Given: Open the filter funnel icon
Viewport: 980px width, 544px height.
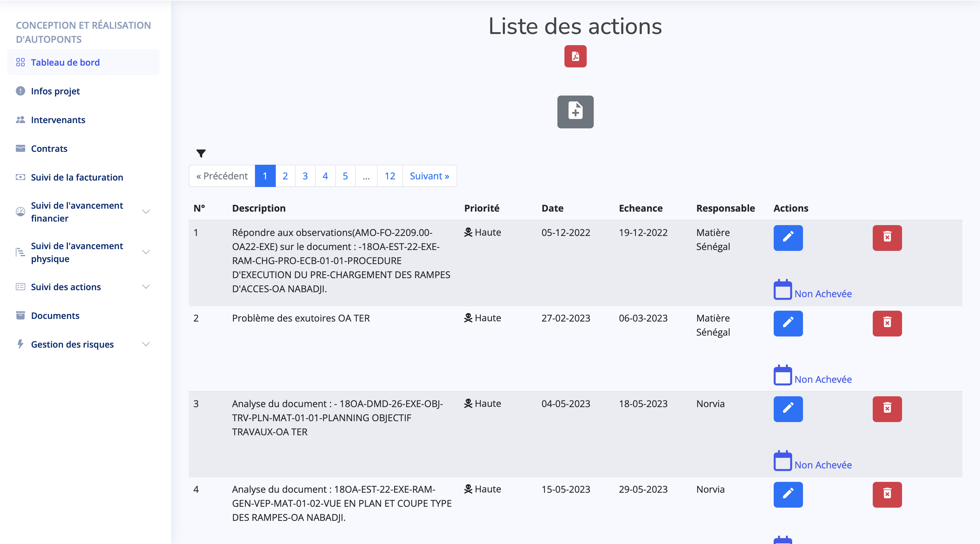Looking at the screenshot, I should [x=201, y=153].
